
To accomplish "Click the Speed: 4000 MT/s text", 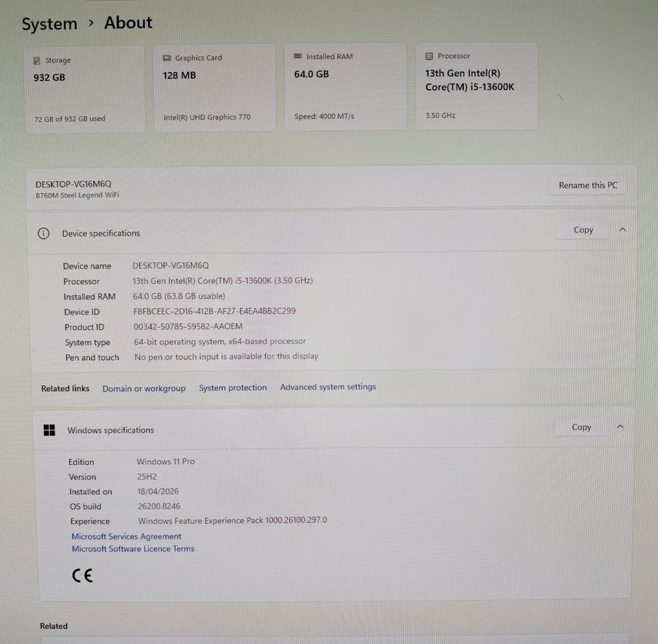I will click(324, 117).
